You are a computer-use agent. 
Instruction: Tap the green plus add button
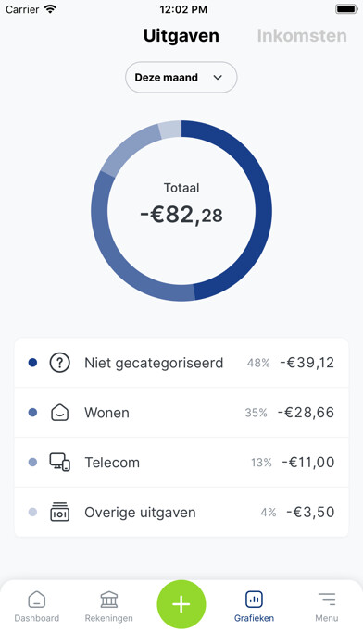pyautogui.click(x=181, y=604)
